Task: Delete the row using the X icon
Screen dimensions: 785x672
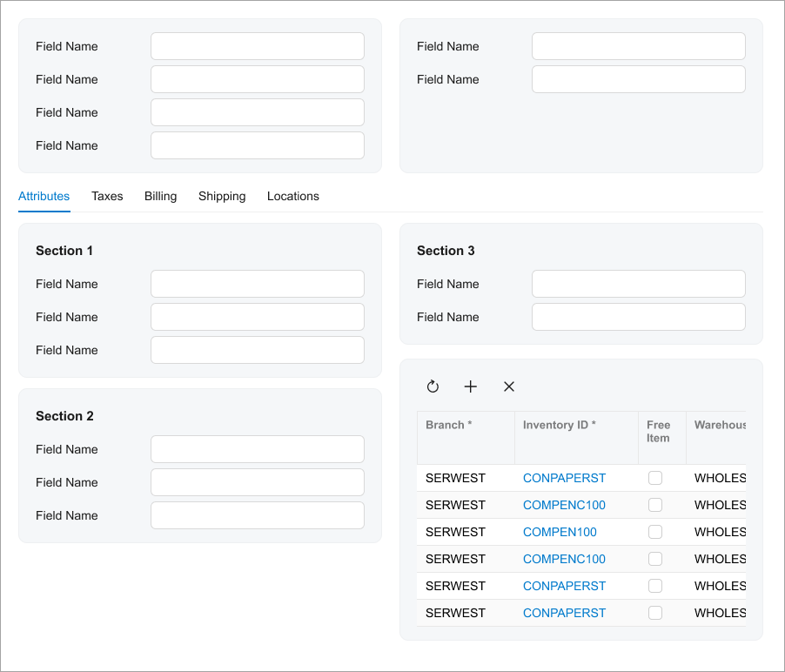Action: coord(509,386)
